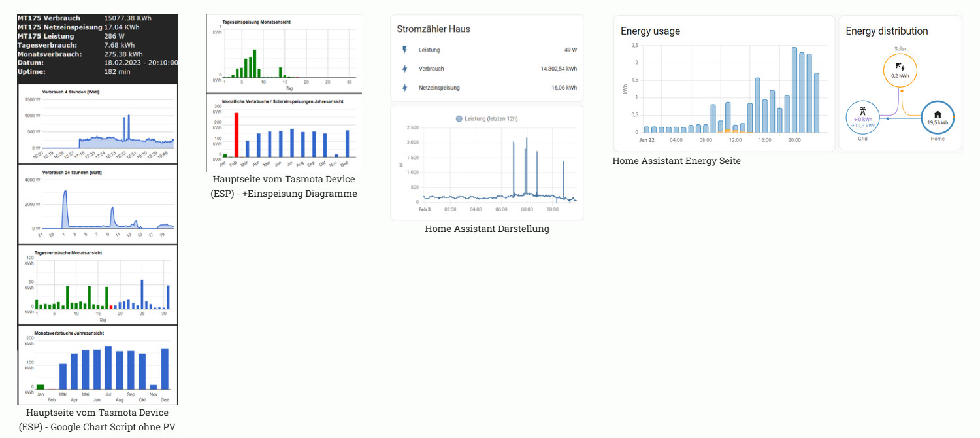Click the Verbrauch lightning icon

404,69
